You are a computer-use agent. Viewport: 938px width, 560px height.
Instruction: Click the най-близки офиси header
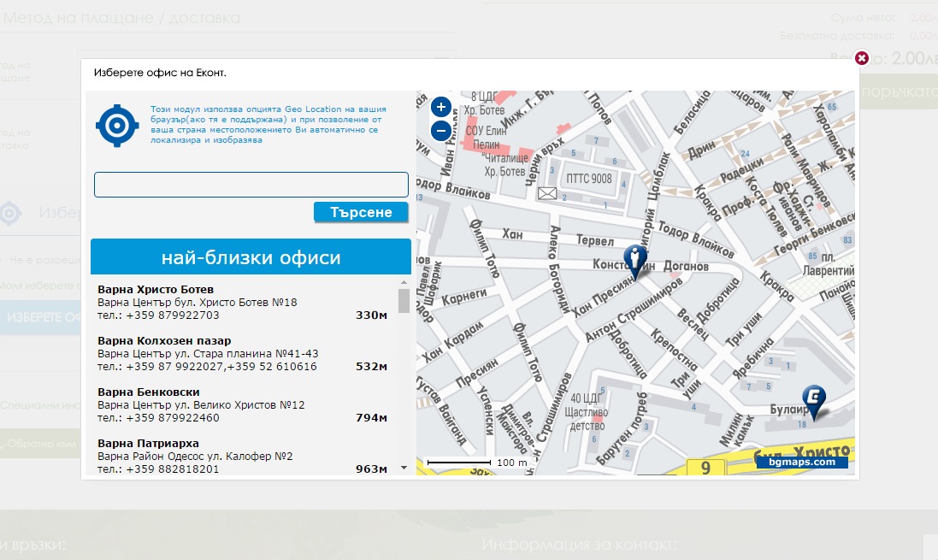click(251, 257)
